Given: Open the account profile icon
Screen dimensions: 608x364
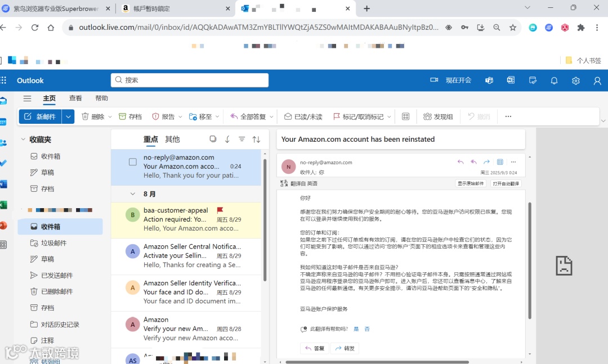Looking at the screenshot, I should (x=597, y=80).
